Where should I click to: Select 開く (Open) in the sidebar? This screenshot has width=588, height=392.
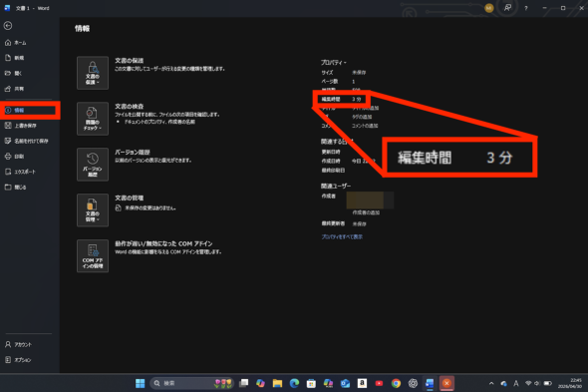14,73
